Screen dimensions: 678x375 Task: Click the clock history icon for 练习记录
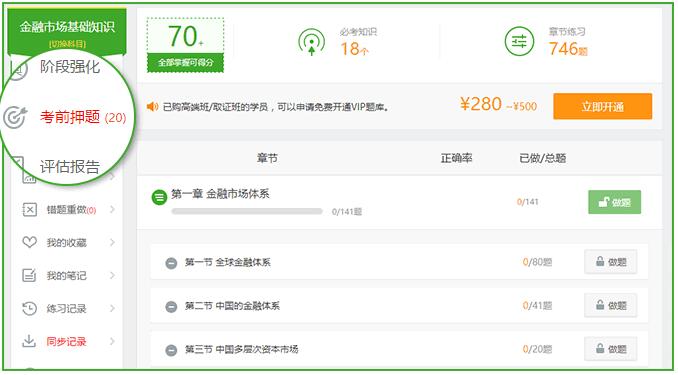tap(29, 308)
